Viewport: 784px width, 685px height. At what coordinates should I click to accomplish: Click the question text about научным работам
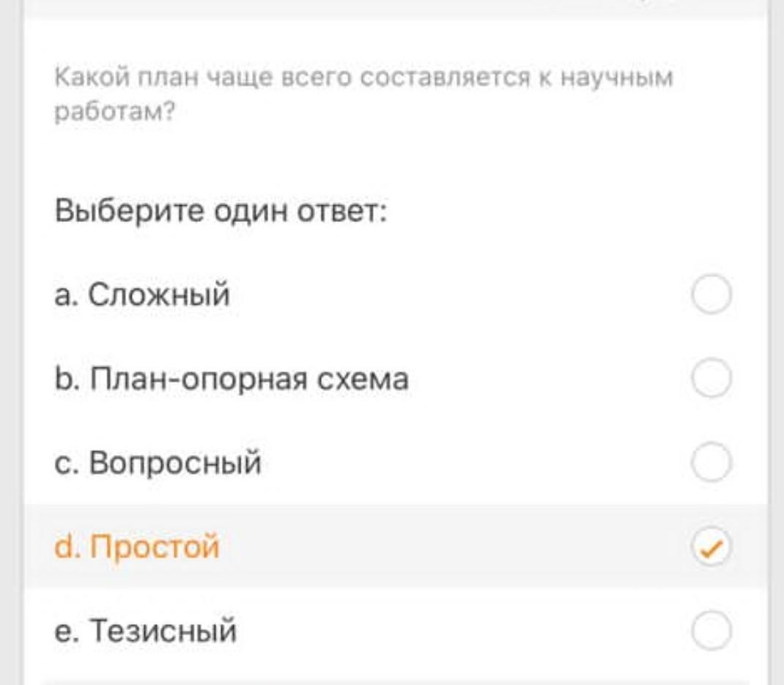coord(363,78)
